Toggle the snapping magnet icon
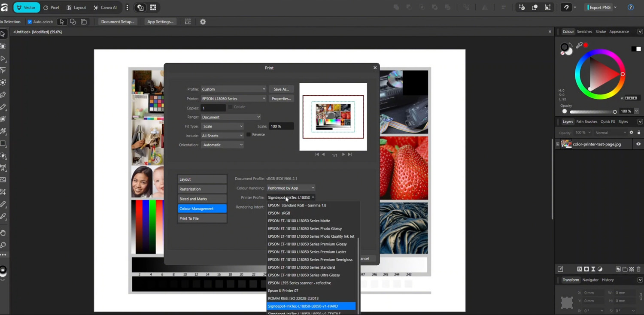 point(566,8)
